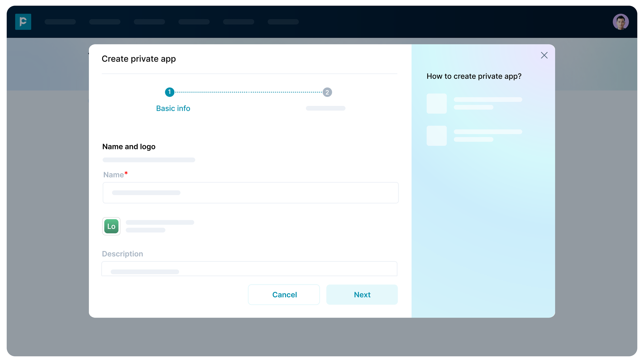
Task: Click the last navigation item in top bar
Action: [x=283, y=22]
